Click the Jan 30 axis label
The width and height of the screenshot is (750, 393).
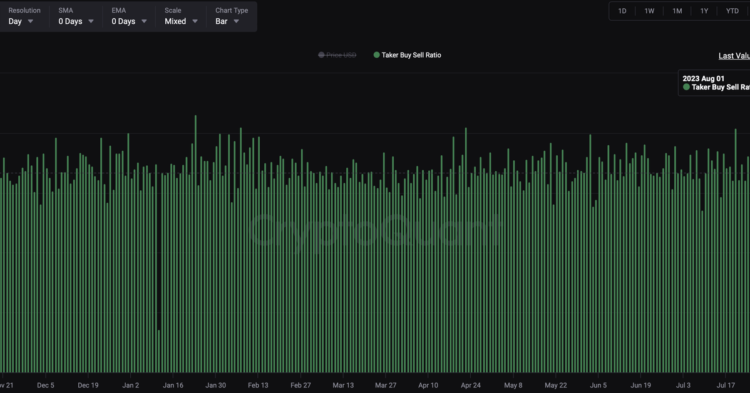[215, 385]
